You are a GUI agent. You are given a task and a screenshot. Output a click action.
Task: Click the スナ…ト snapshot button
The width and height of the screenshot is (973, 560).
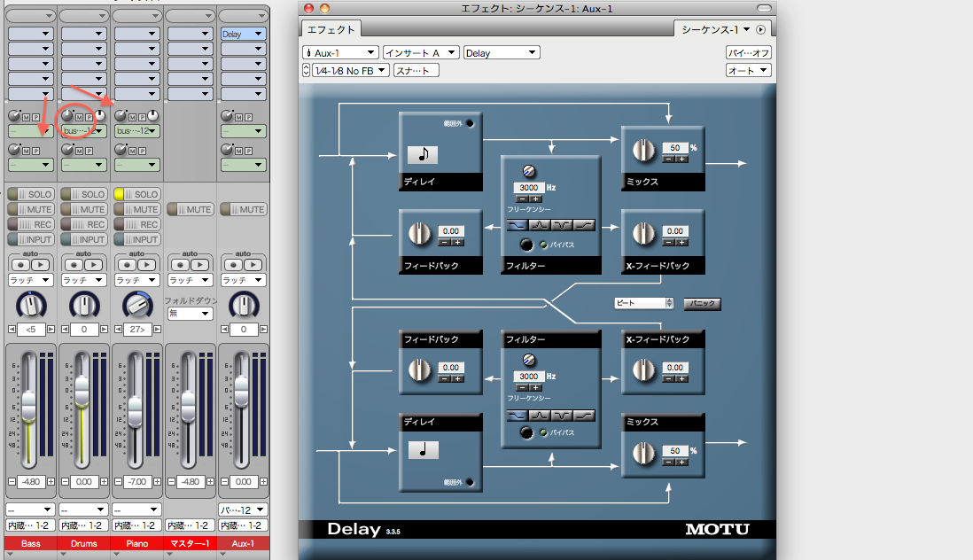(x=416, y=71)
